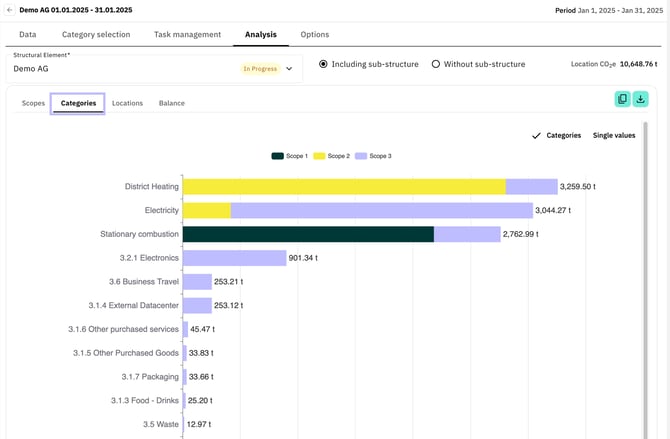Select Without sub-structure radio option
Screen dimensions: 670x439
click(436, 64)
